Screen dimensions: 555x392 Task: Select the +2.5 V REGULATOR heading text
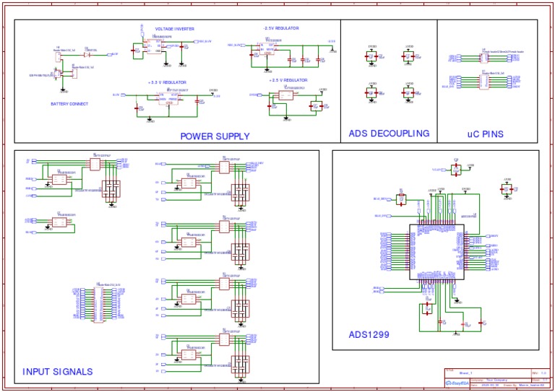pyautogui.click(x=288, y=80)
